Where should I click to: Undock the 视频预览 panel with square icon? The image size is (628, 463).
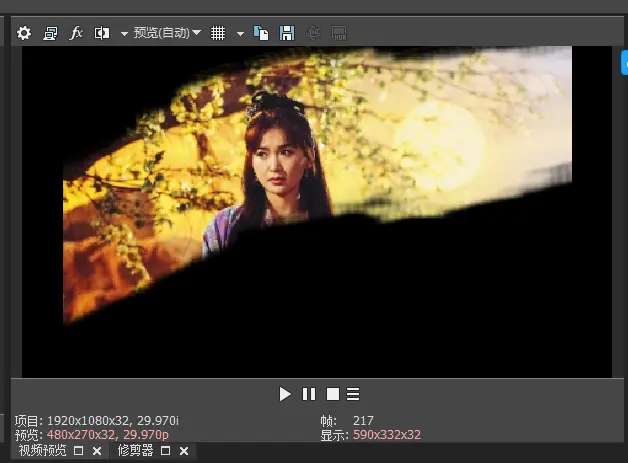tap(78, 451)
